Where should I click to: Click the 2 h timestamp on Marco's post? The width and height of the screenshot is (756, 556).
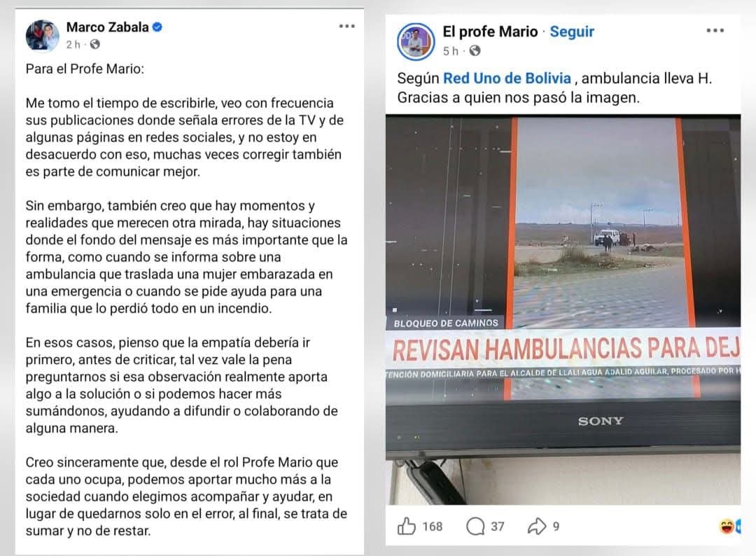pos(73,44)
